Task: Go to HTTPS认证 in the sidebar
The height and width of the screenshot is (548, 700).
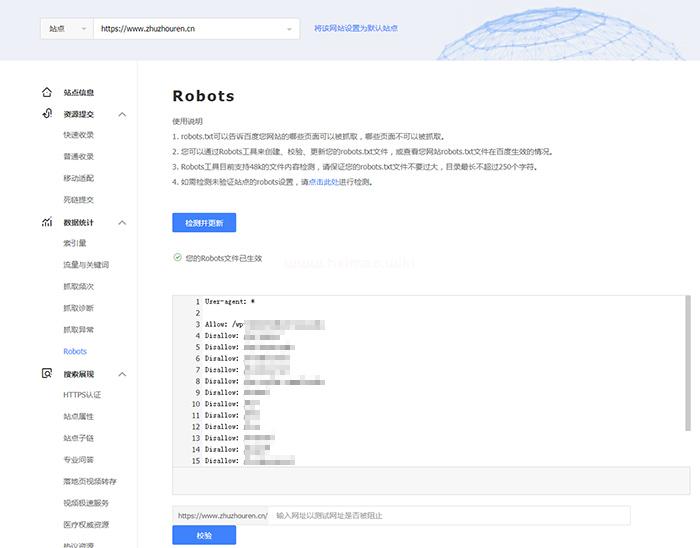Action: click(82, 395)
